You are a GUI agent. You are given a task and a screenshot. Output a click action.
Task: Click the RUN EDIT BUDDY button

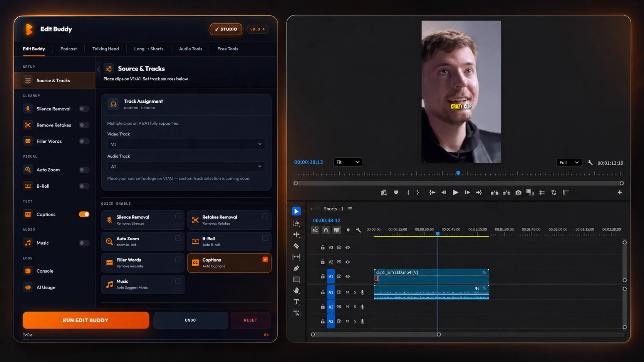pyautogui.click(x=86, y=320)
